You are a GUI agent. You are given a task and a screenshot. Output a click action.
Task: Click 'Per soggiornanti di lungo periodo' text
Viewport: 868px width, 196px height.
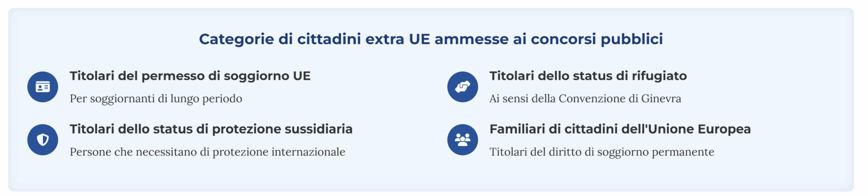click(156, 99)
